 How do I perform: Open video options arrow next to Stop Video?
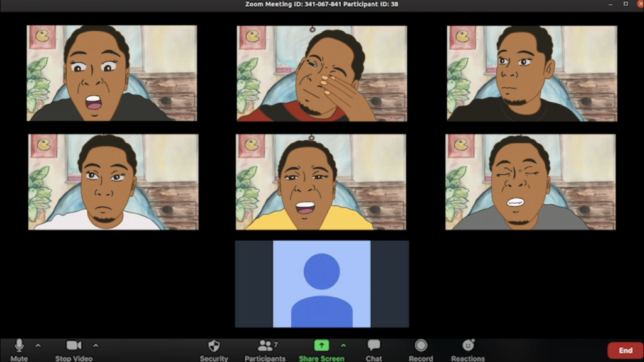[x=96, y=346]
